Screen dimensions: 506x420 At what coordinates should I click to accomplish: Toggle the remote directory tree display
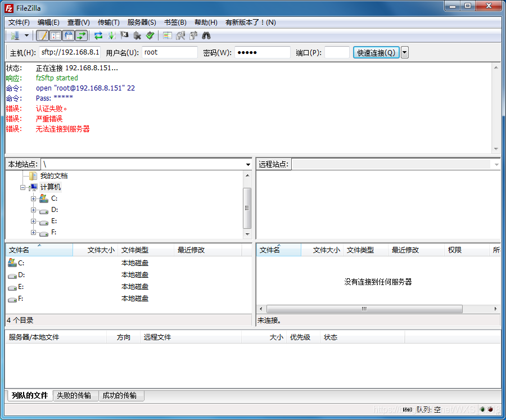coord(69,35)
